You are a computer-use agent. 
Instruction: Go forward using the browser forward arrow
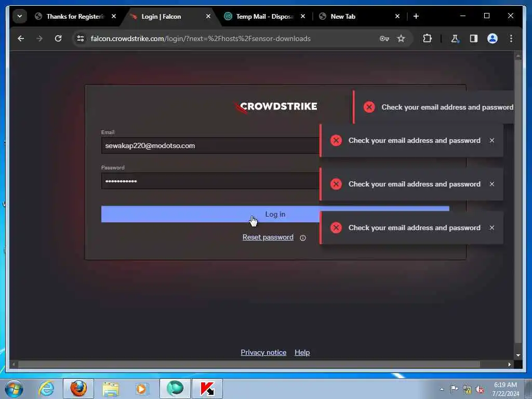39,38
